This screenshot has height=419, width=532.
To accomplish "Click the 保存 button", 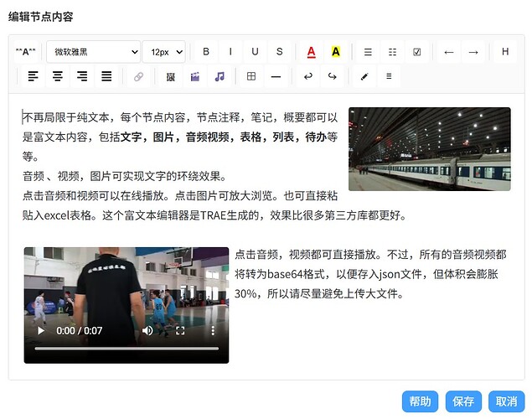I will click(x=463, y=401).
